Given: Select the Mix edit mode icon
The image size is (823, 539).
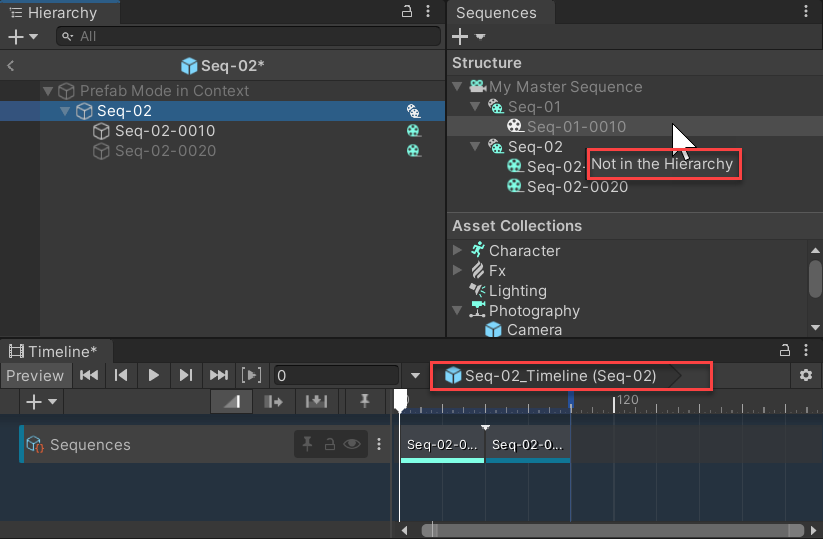Looking at the screenshot, I should pyautogui.click(x=231, y=401).
